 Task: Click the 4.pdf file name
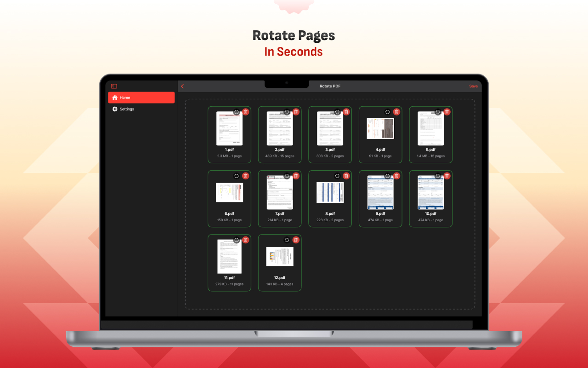(x=380, y=150)
